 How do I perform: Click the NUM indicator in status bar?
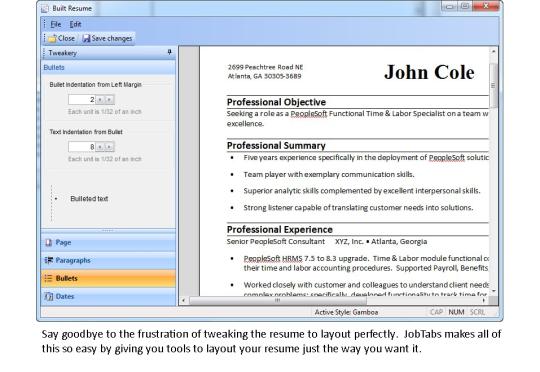456,312
